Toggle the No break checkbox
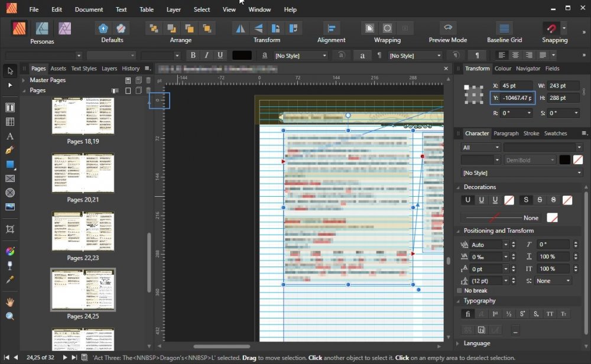Screen dimensions: 591x364 (460, 291)
